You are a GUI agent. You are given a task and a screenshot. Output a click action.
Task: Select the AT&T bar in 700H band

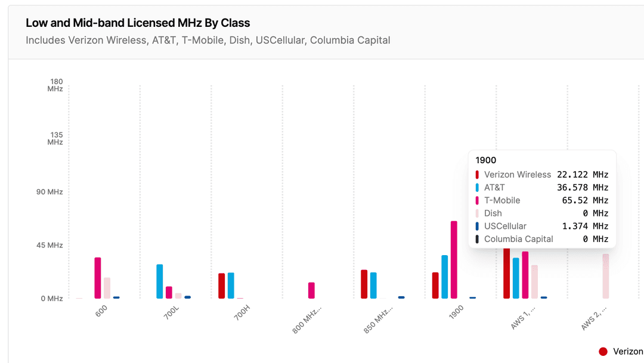click(x=231, y=286)
